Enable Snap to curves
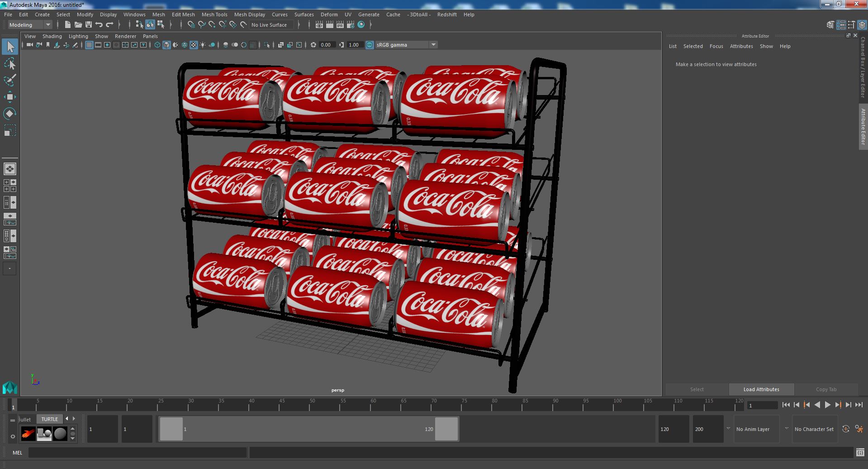 tap(202, 25)
